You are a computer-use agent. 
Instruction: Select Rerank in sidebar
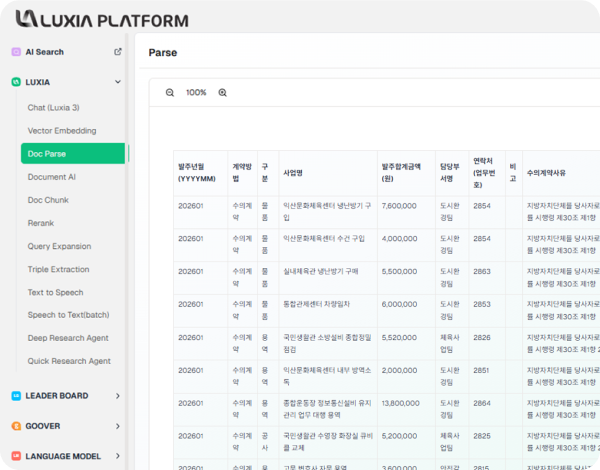41,223
